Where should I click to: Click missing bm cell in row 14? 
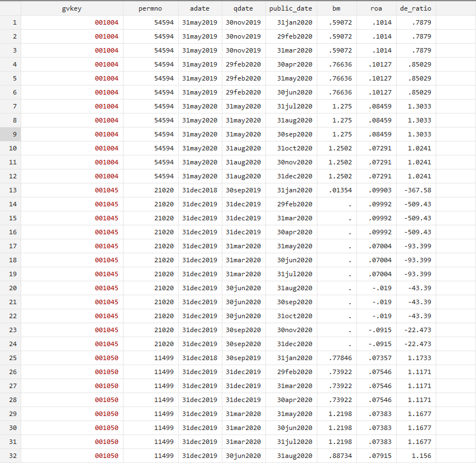click(337, 204)
